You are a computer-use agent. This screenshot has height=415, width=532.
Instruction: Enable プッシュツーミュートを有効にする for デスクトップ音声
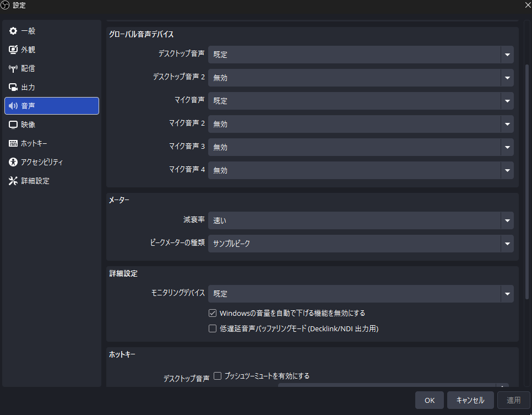[218, 376]
